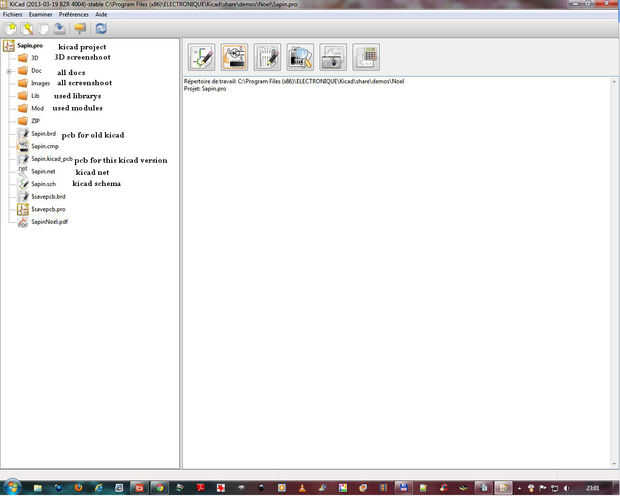The height and width of the screenshot is (496, 620).
Task: Open VLC media player from the taskbar
Action: pos(302,488)
